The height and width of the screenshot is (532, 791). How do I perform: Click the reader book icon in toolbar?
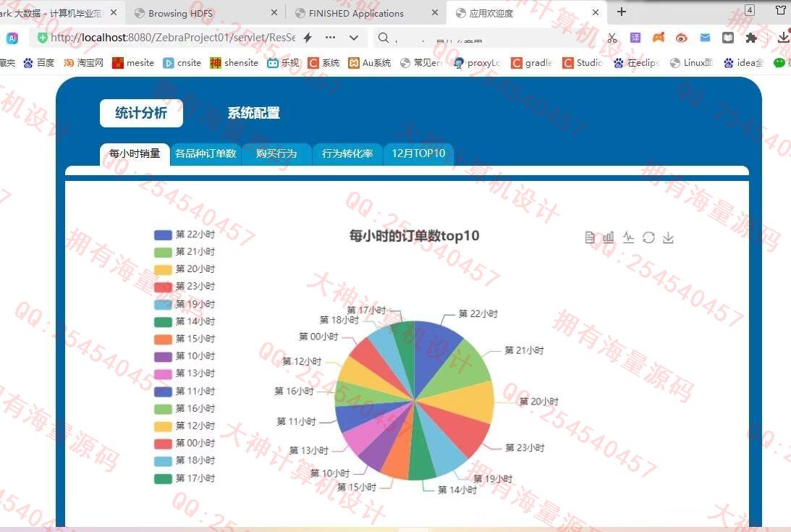[x=728, y=38]
